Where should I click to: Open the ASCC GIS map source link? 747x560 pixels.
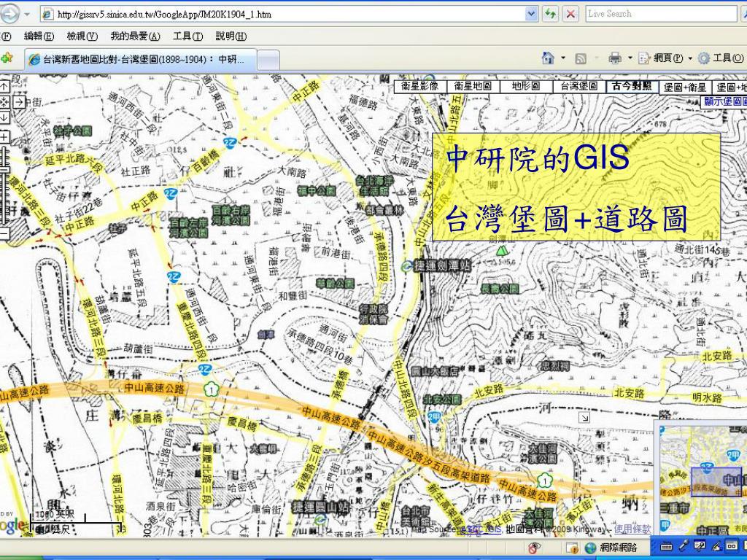[481, 529]
